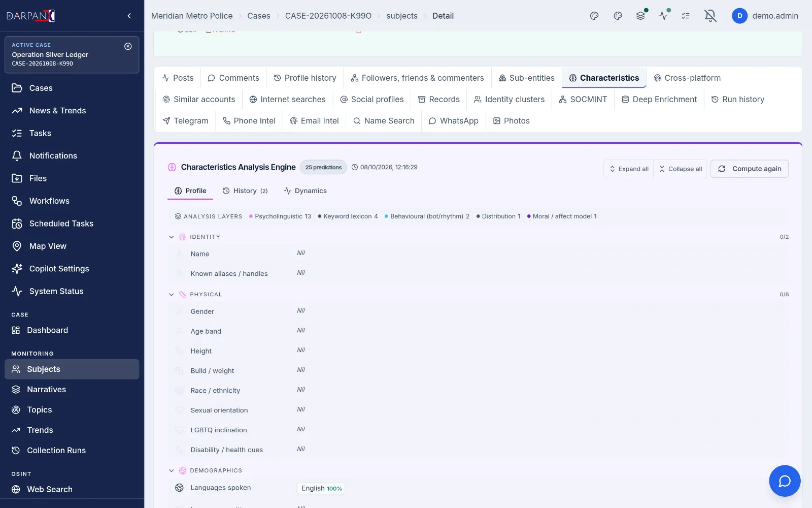Collapse the Physical section

[x=171, y=295]
